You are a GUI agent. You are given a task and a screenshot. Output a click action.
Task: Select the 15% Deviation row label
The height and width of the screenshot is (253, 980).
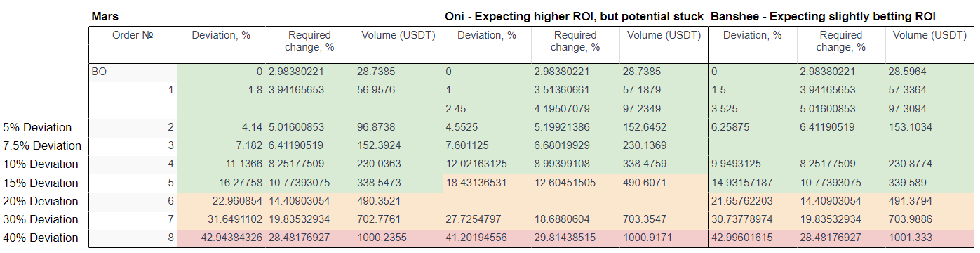tap(41, 183)
